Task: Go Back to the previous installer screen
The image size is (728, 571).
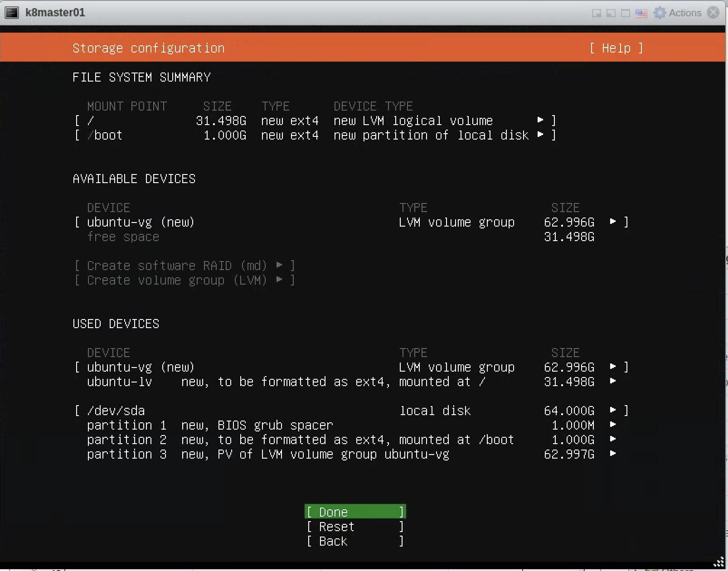Action: (355, 541)
